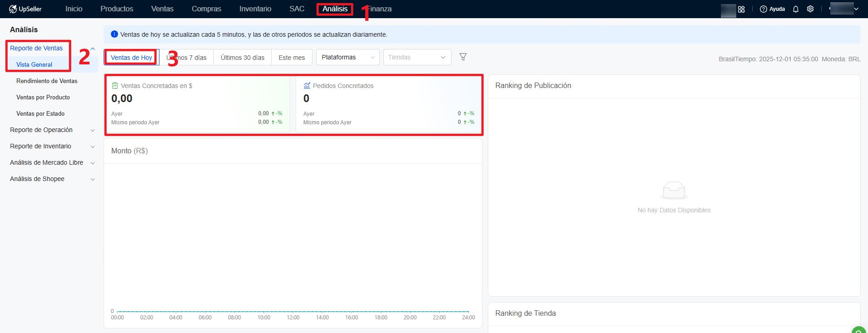Open Ventas por Producto report
868x333 pixels.
click(43, 97)
